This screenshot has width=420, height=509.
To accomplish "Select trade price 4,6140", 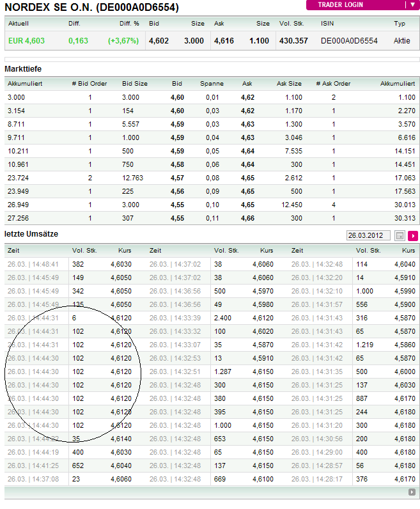I will (121, 439).
